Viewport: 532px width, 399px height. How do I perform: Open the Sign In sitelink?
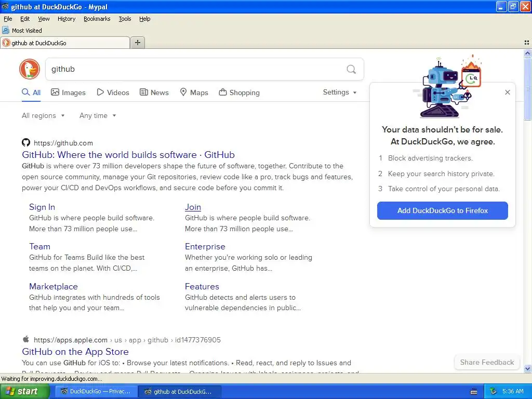(x=42, y=207)
